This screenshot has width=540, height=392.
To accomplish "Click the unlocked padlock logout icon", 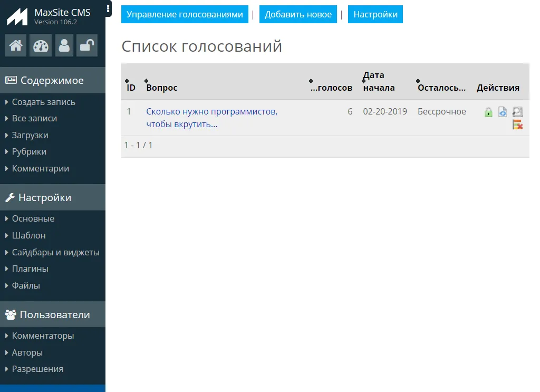I will click(86, 46).
